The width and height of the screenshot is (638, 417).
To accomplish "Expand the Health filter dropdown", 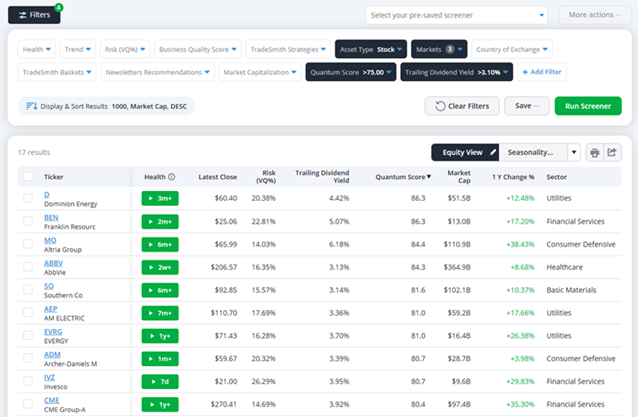I will coord(37,49).
